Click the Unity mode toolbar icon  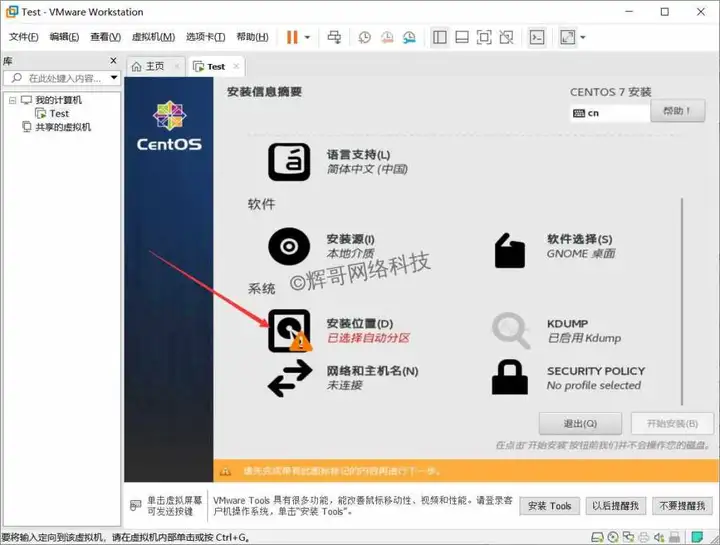[506, 37]
